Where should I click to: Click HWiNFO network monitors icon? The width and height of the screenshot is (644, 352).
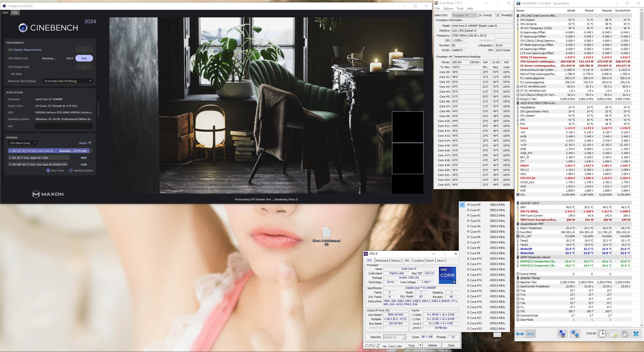coord(575,334)
